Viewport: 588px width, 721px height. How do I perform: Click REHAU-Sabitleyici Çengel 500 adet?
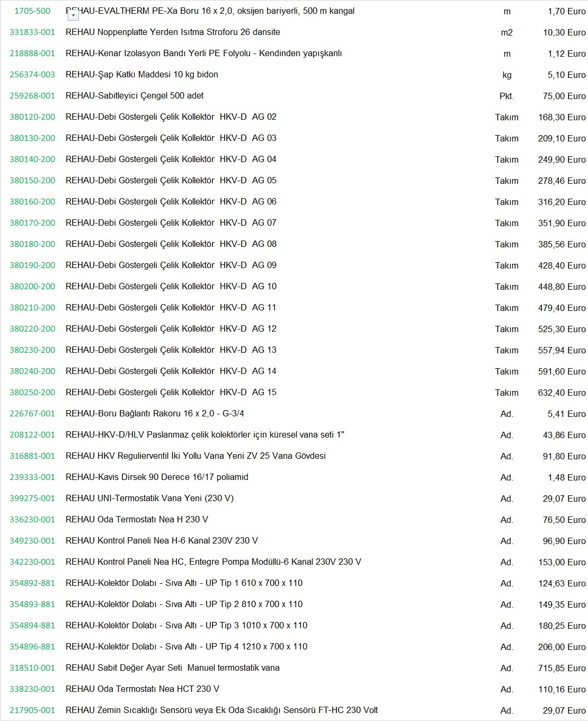[135, 96]
